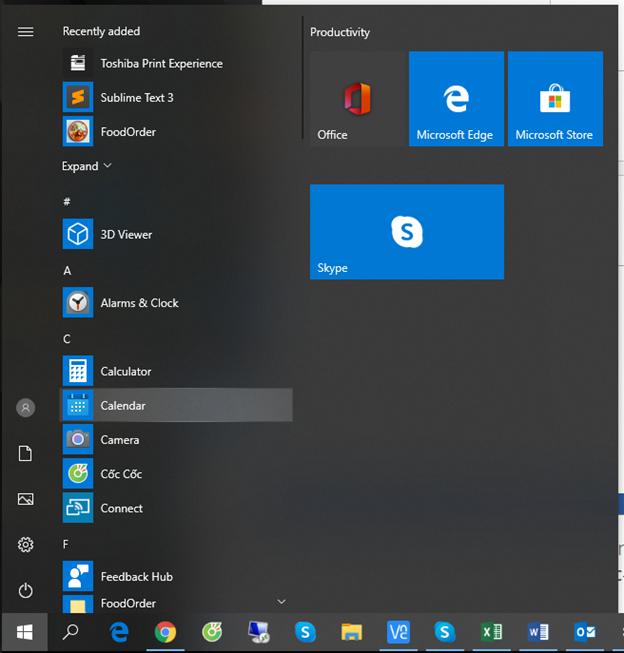Open Cốc Cốc from the taskbar
This screenshot has width=624, height=653.
click(x=212, y=632)
